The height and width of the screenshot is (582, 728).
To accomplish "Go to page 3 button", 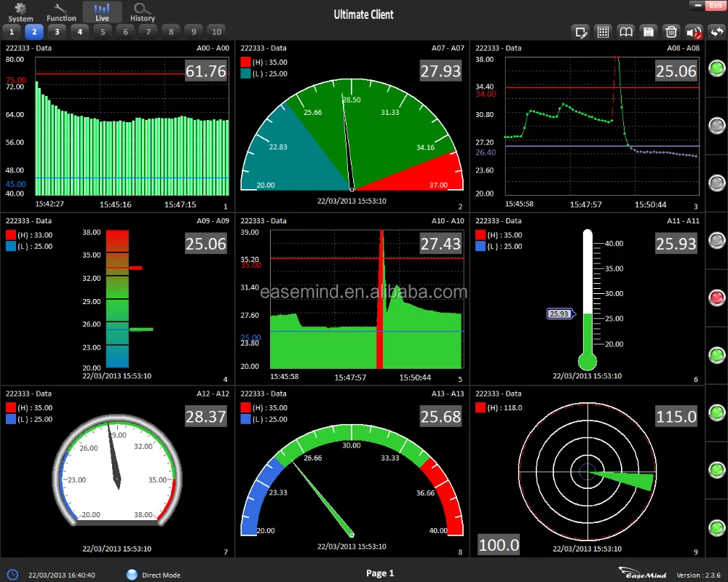I will pos(57,31).
